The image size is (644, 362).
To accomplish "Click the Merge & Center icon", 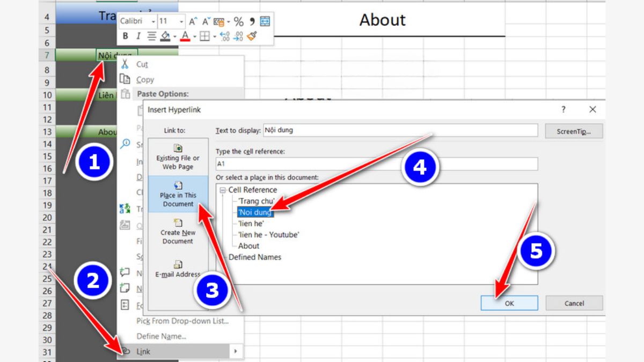I will pos(265,21).
